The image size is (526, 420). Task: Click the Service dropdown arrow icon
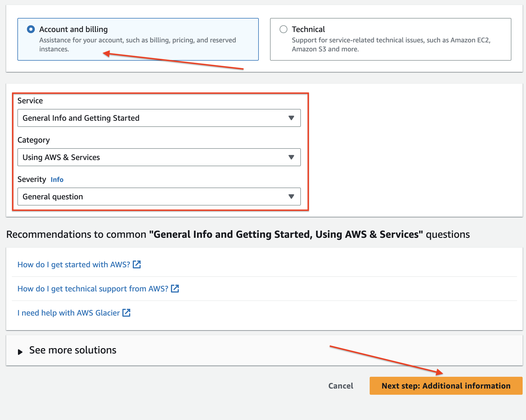click(291, 118)
